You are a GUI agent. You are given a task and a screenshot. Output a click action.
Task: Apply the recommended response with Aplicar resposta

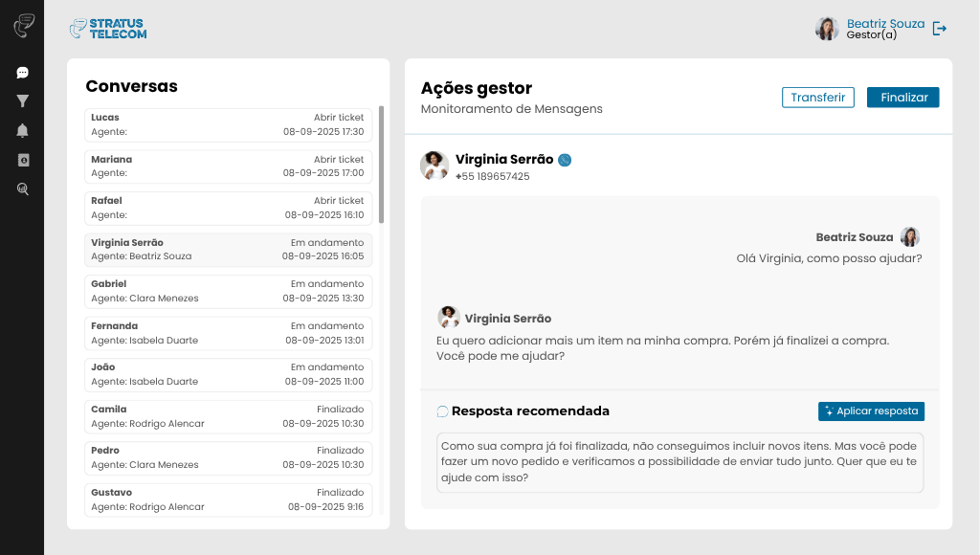point(871,411)
